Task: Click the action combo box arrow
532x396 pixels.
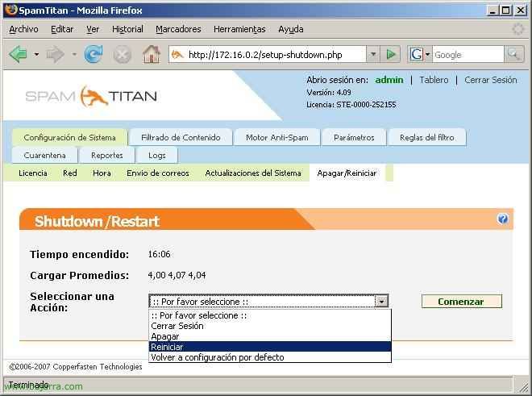Action: 382,302
